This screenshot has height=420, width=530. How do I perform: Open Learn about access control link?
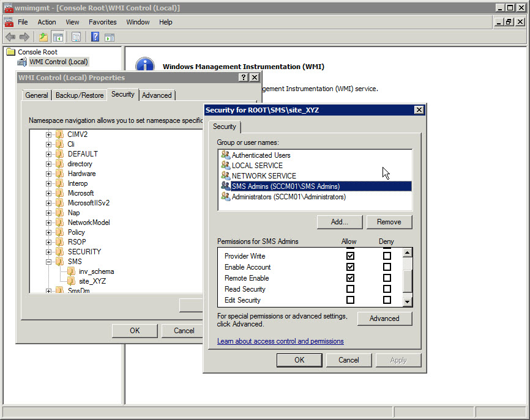point(280,341)
